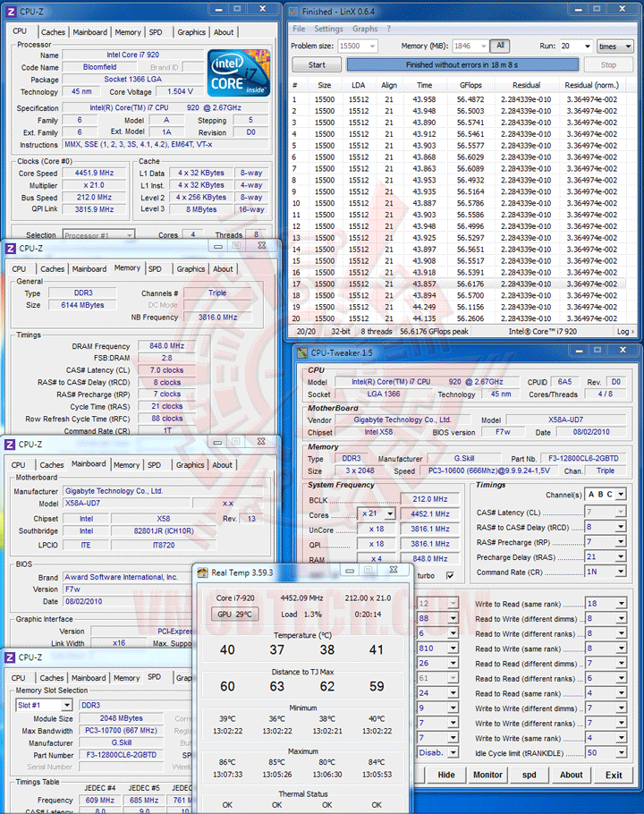The height and width of the screenshot is (814, 644).
Task: Toggle the turbo checkbox in CPU-Tweaker
Action: click(x=450, y=575)
